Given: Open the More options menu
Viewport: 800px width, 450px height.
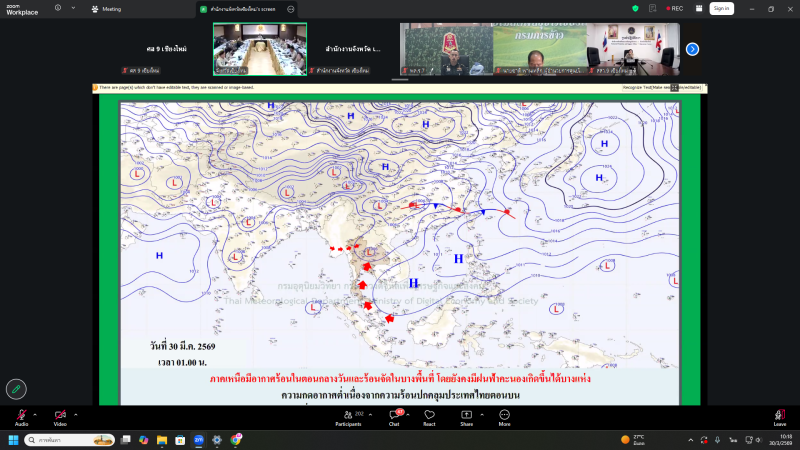Looking at the screenshot, I should click(504, 416).
